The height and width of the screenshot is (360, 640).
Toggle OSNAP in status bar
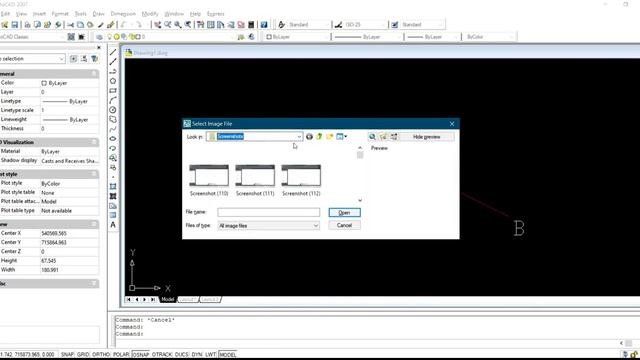[141, 354]
